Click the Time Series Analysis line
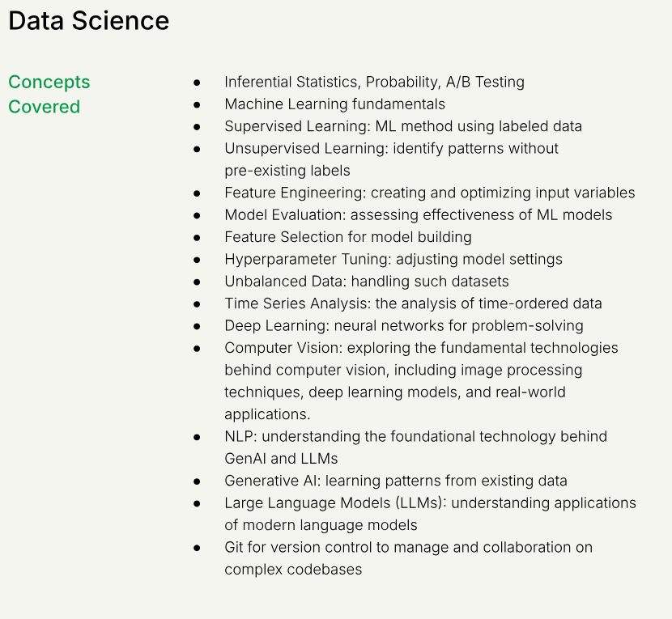 [413, 303]
